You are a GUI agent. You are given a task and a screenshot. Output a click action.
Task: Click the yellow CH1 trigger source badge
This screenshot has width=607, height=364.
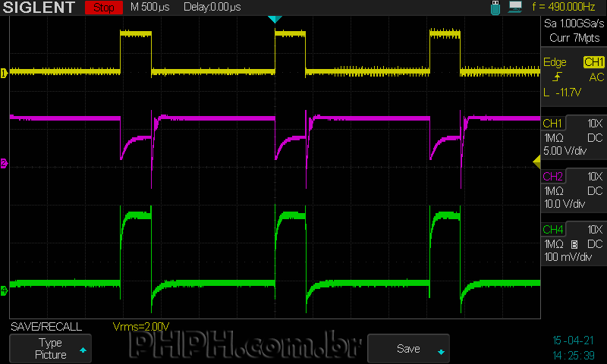tap(594, 62)
